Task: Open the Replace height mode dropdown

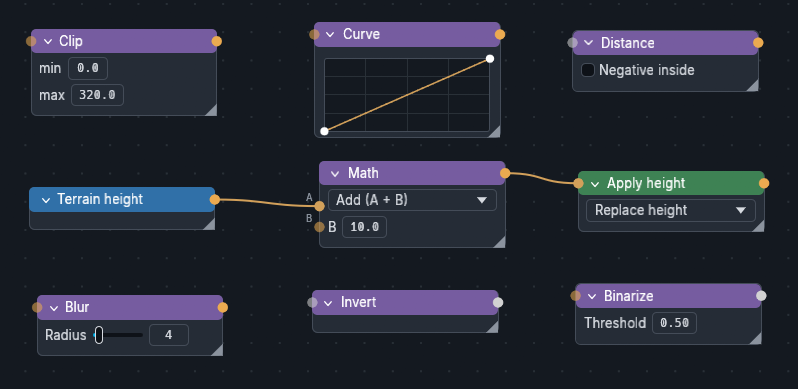Action: (x=671, y=210)
